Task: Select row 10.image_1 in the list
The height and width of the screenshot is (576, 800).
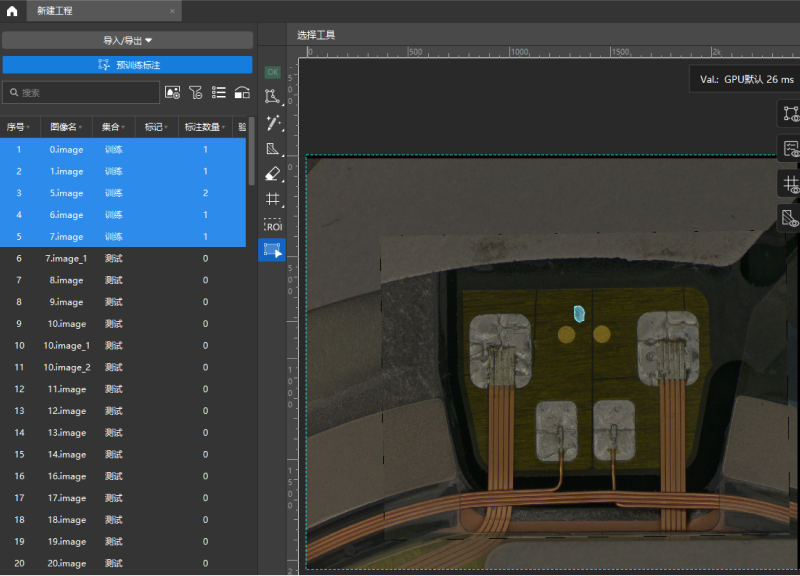Action: [x=123, y=346]
